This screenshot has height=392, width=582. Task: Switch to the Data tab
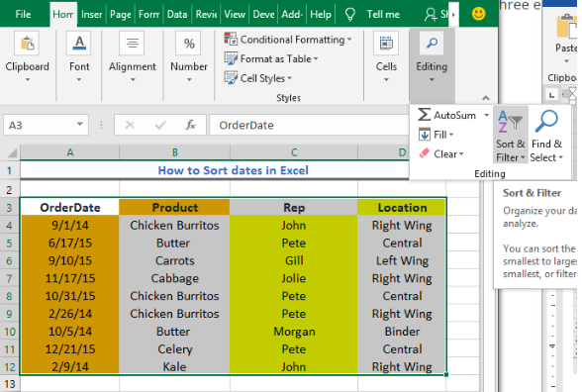click(x=177, y=15)
